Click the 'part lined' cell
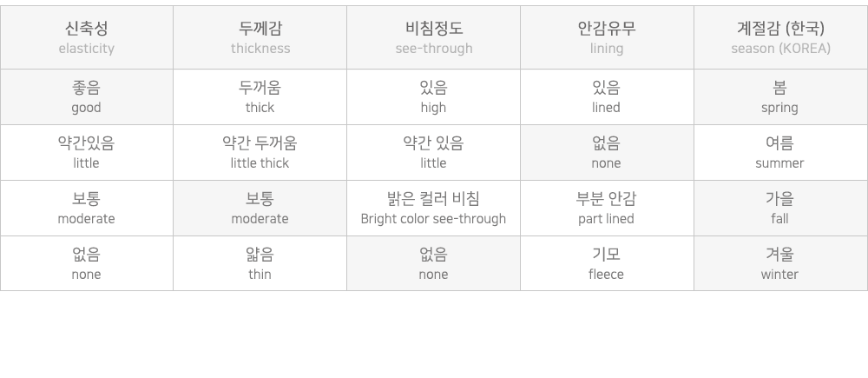This screenshot has width=868, height=378. coord(607,208)
